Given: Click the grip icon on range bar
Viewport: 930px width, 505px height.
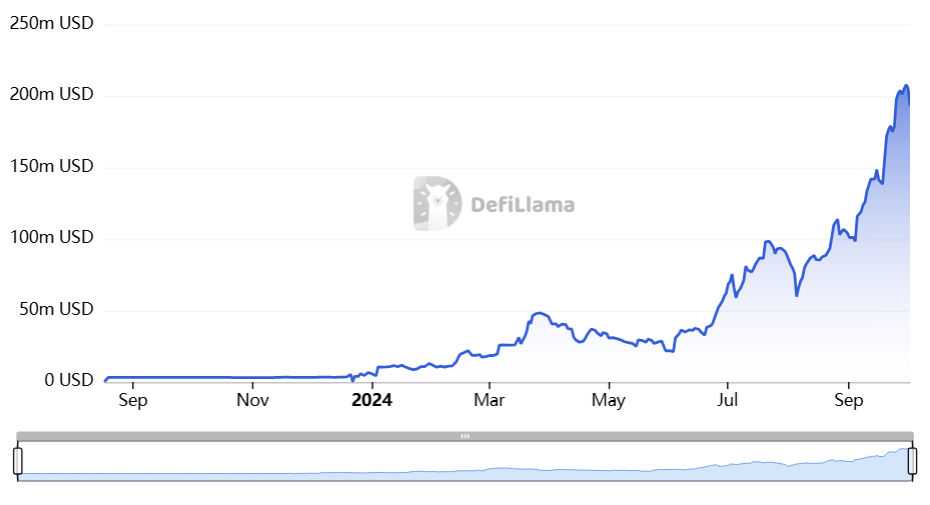Looking at the screenshot, I should (465, 436).
